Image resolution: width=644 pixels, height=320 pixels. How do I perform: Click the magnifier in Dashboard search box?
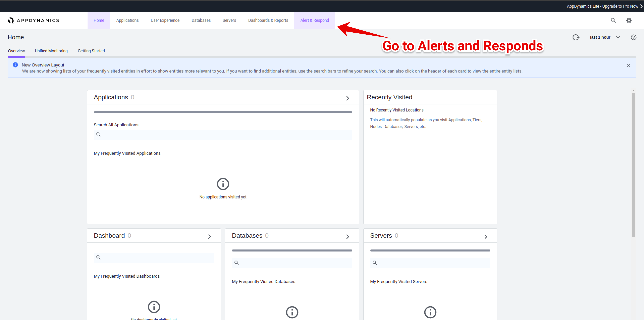coord(98,257)
